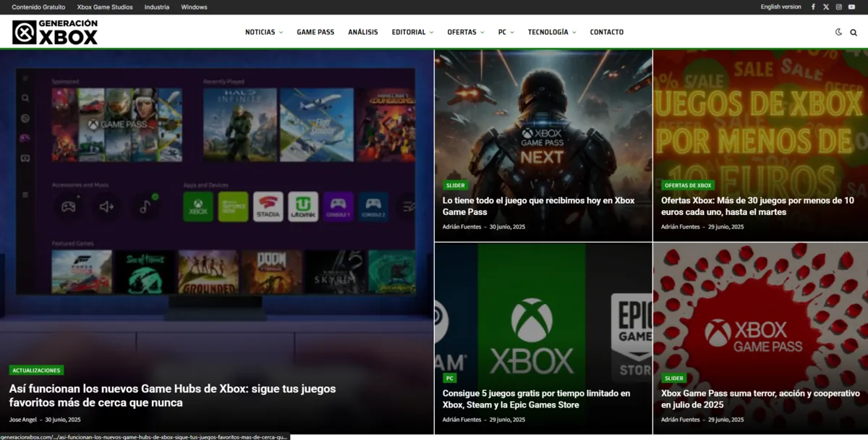Click author Jose Angel
The image size is (868, 440).
(x=23, y=420)
